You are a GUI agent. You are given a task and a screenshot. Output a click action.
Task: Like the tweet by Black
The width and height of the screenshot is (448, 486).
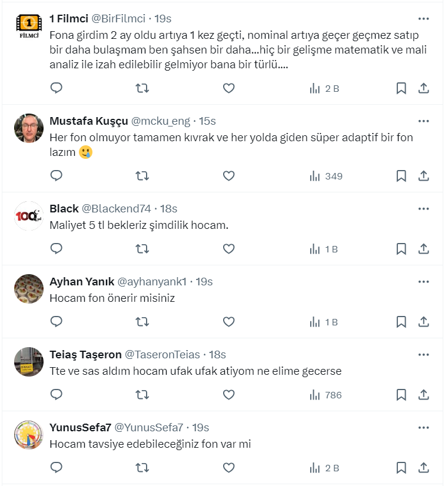point(228,249)
